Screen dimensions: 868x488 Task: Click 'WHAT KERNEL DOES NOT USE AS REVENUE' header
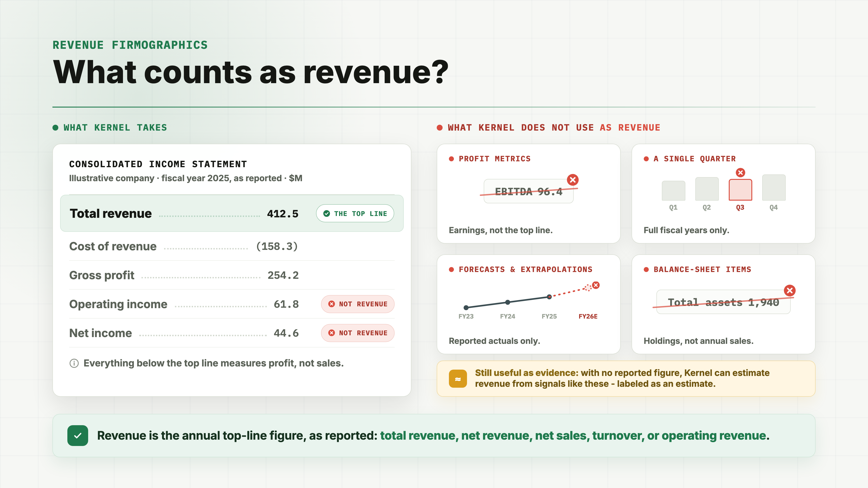[554, 128]
